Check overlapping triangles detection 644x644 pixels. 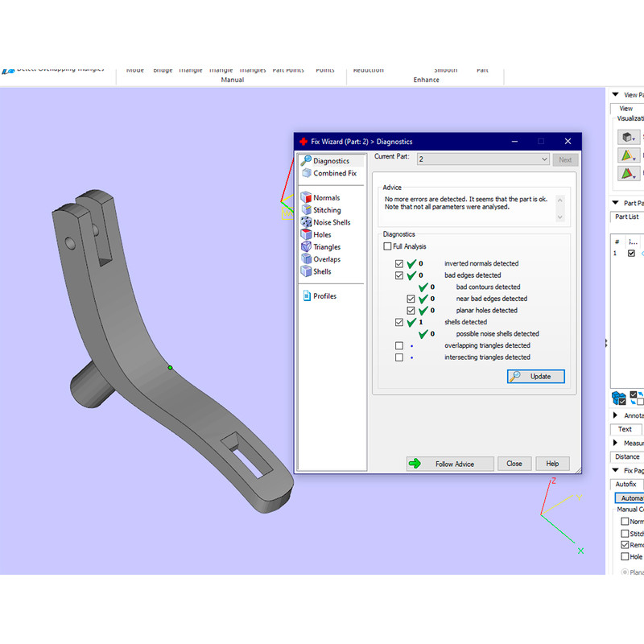click(399, 345)
